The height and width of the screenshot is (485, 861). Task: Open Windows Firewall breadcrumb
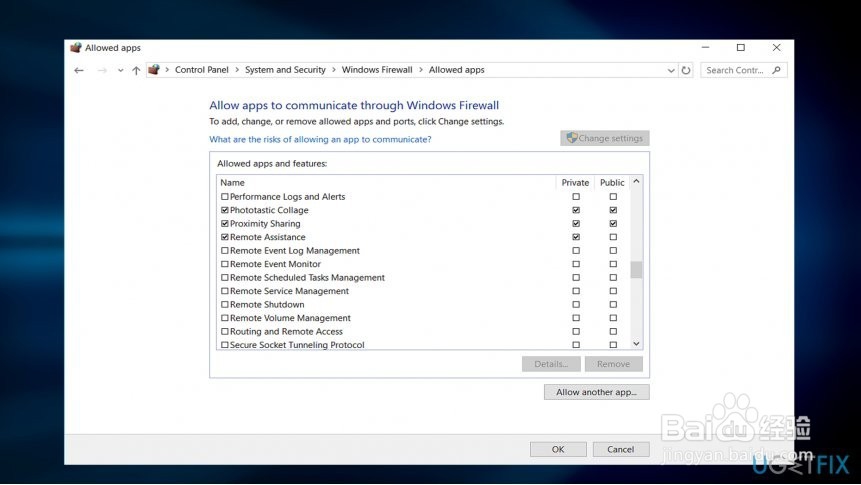tap(377, 70)
